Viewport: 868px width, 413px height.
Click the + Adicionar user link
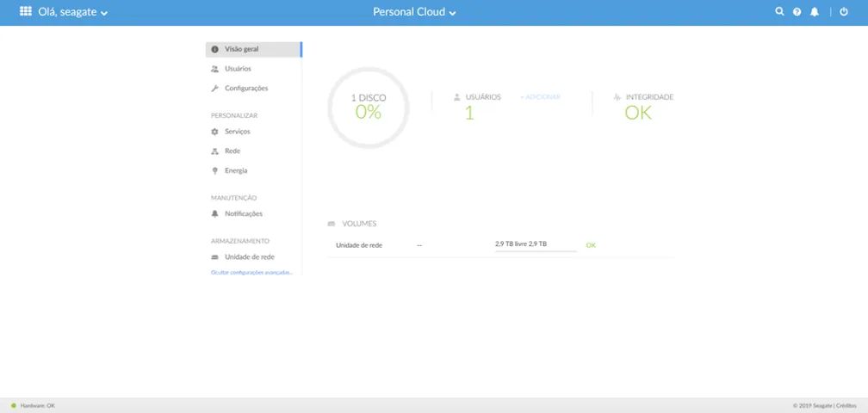click(540, 97)
